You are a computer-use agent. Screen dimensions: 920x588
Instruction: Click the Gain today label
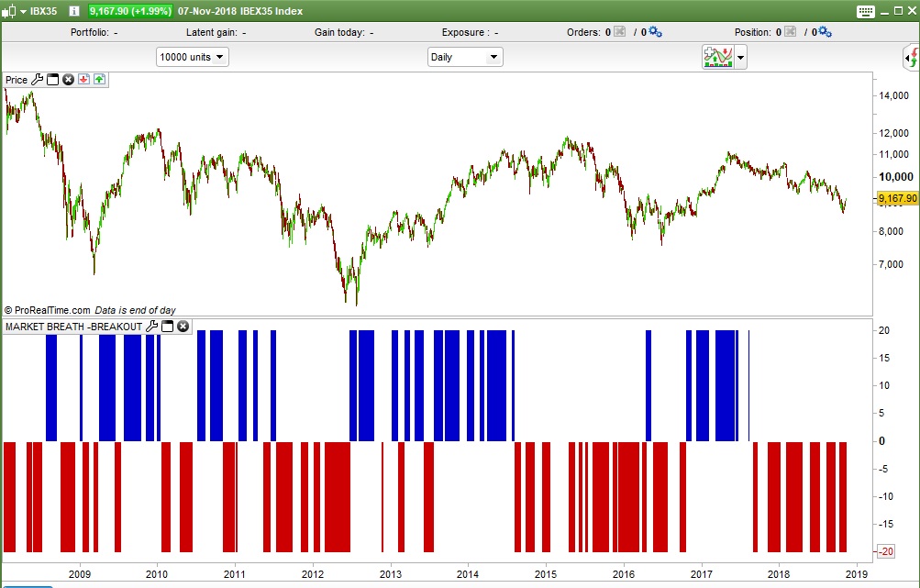tap(339, 32)
